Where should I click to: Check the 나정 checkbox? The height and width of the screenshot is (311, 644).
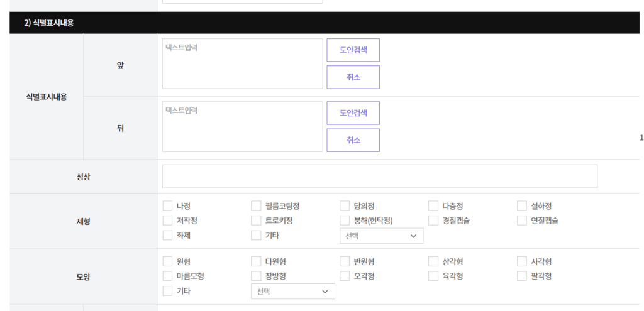tap(167, 206)
